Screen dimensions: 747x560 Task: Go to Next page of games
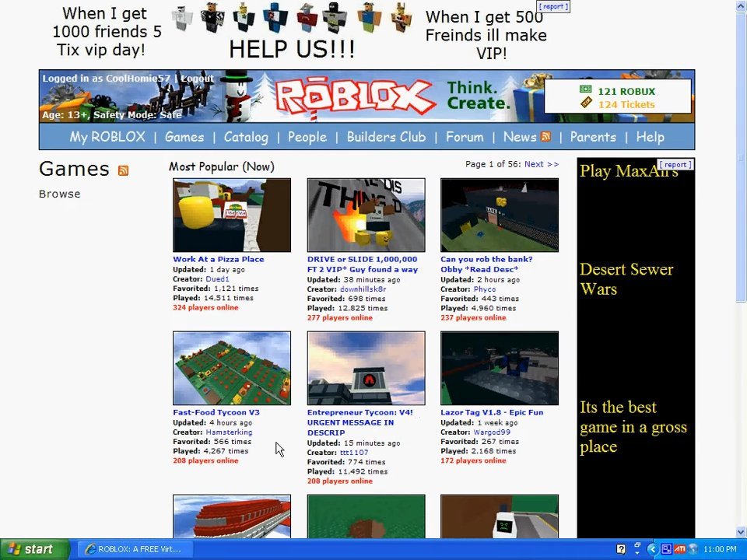[542, 164]
